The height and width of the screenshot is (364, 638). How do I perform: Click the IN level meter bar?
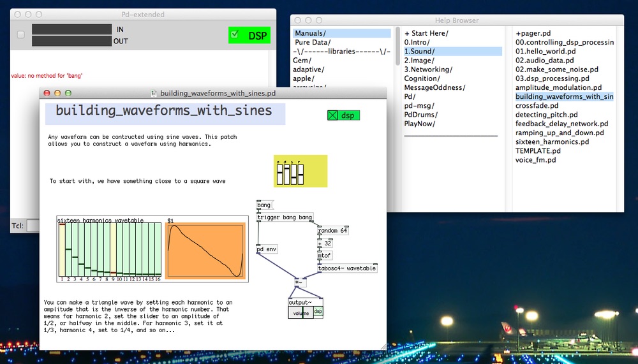pyautogui.click(x=71, y=29)
